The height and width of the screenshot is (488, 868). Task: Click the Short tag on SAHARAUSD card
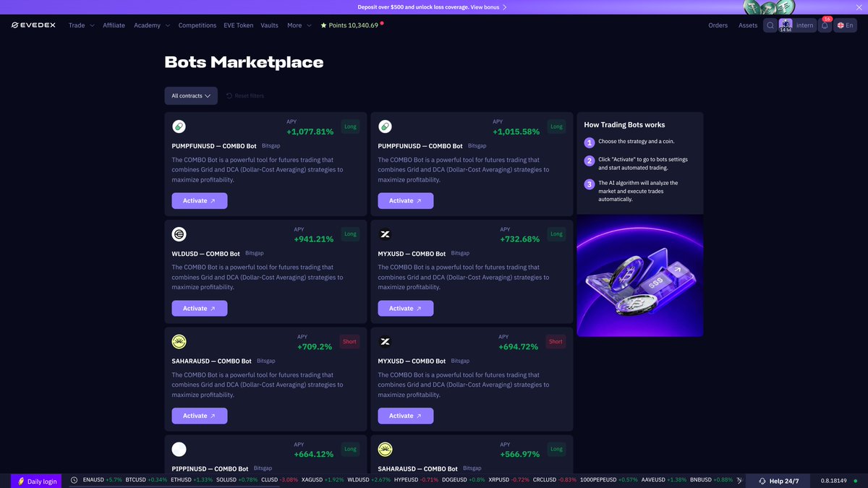[x=349, y=342]
